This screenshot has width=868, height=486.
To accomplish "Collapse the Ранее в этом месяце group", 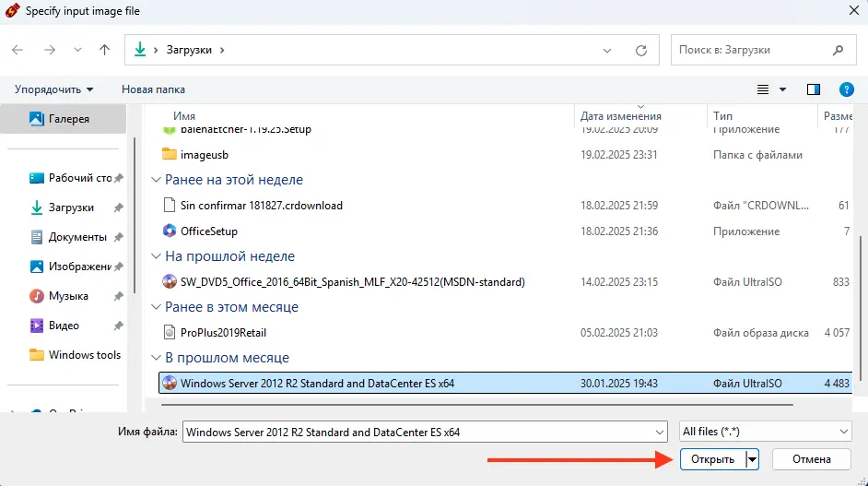I will (x=156, y=307).
